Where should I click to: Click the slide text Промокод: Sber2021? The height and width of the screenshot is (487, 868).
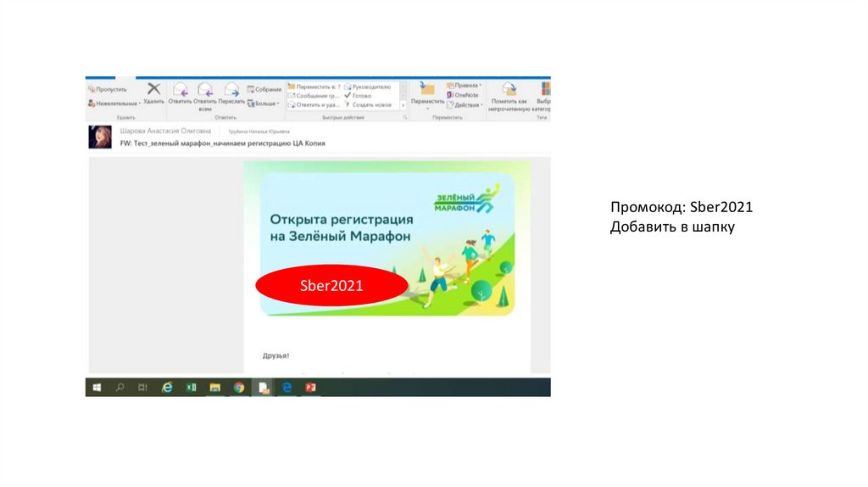point(682,207)
